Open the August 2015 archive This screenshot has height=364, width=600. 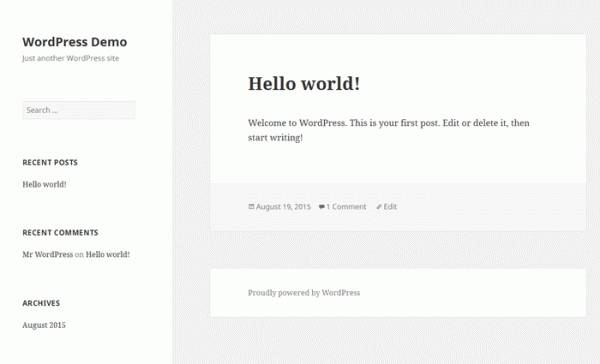tap(44, 325)
